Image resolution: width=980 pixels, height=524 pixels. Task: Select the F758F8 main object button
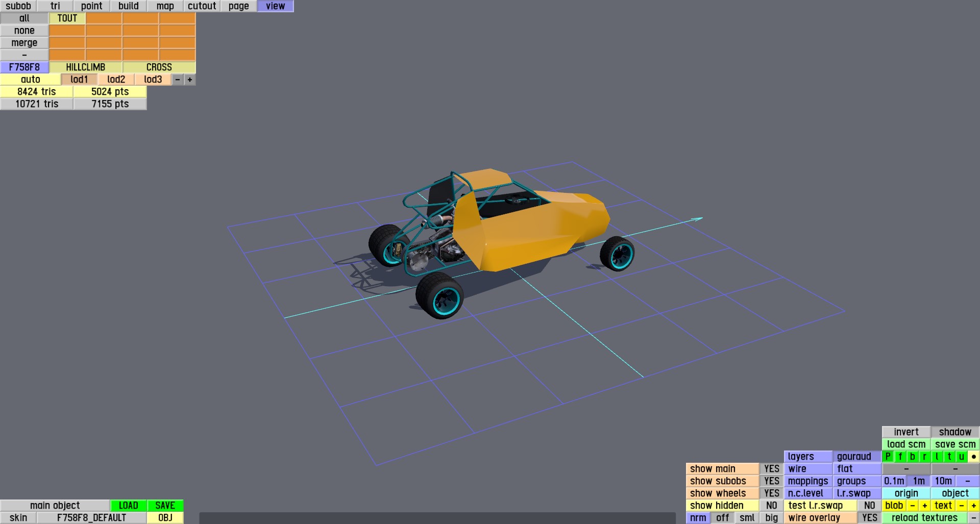click(24, 67)
